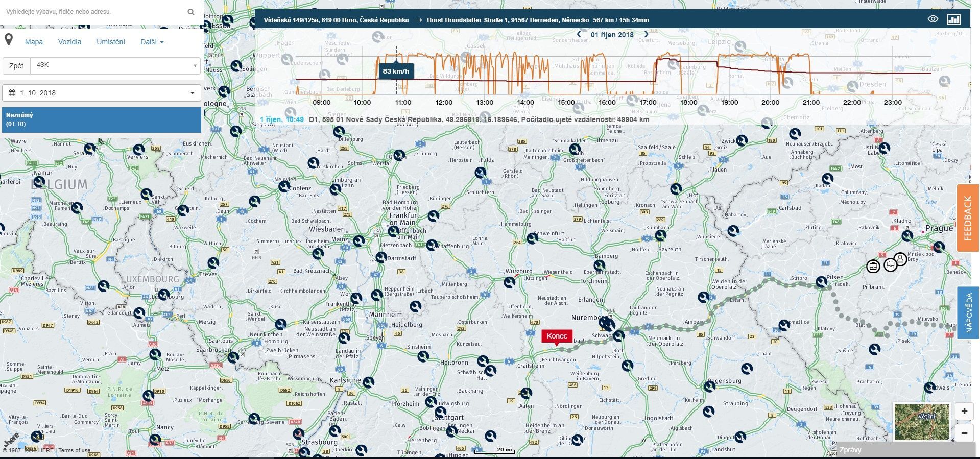Open the NÁPOVĚDA help side tab
Screen dimensions: 980x459
968,313
